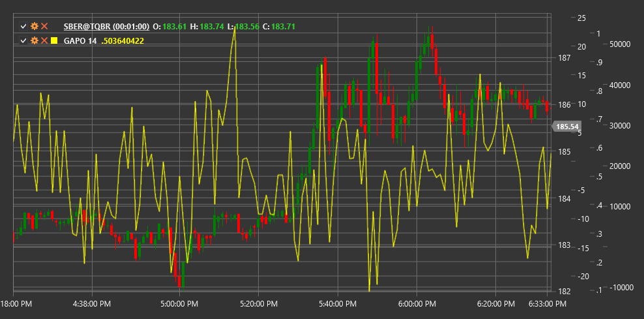Click the 25 axis label at top

pos(581,18)
